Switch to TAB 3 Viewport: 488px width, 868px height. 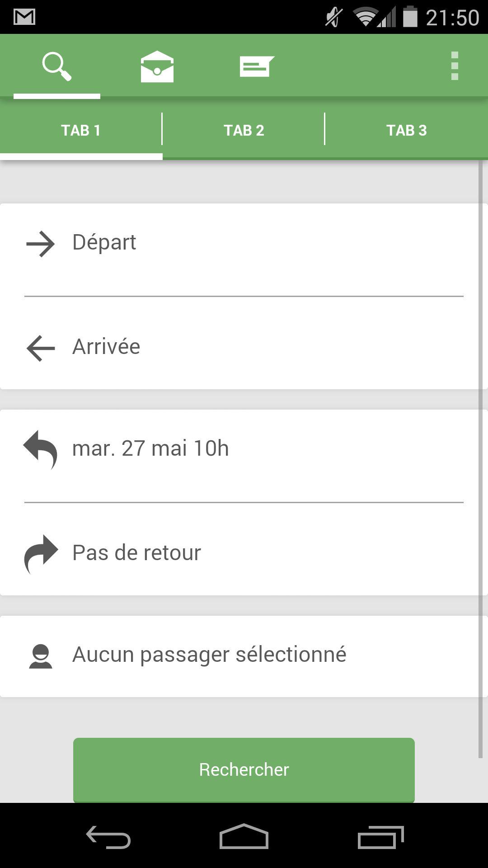(x=406, y=131)
